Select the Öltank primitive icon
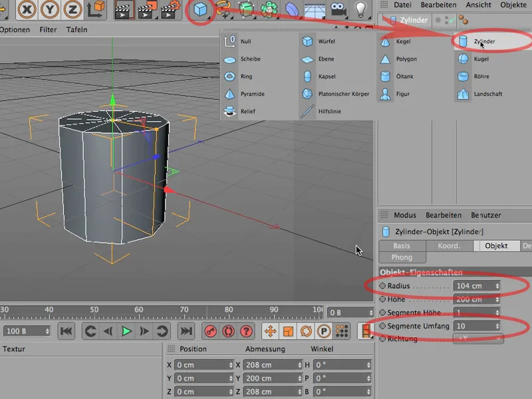This screenshot has height=399, width=532. point(385,76)
